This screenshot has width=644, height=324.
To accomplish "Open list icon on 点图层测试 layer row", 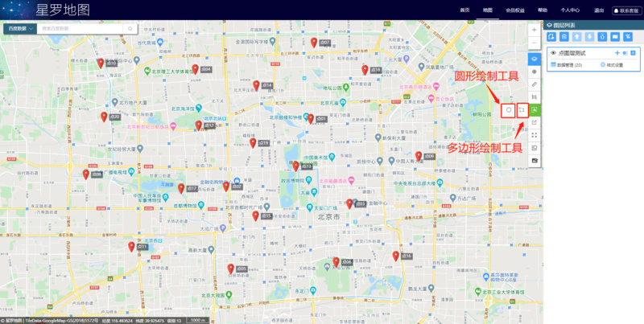I will (625, 53).
